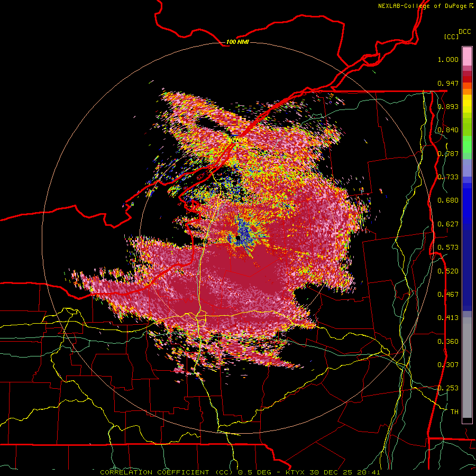Click the TH threshold label
The width and height of the screenshot is (476, 476).
click(x=454, y=412)
